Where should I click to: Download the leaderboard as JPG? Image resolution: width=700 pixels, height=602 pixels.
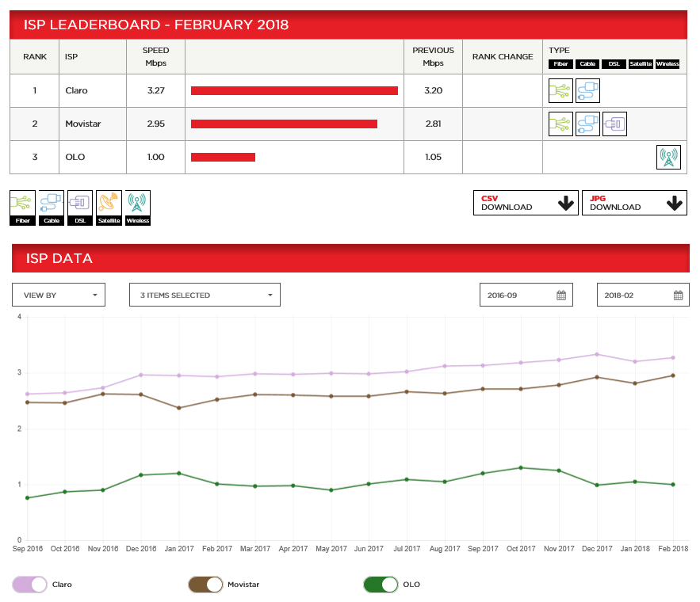(x=634, y=203)
